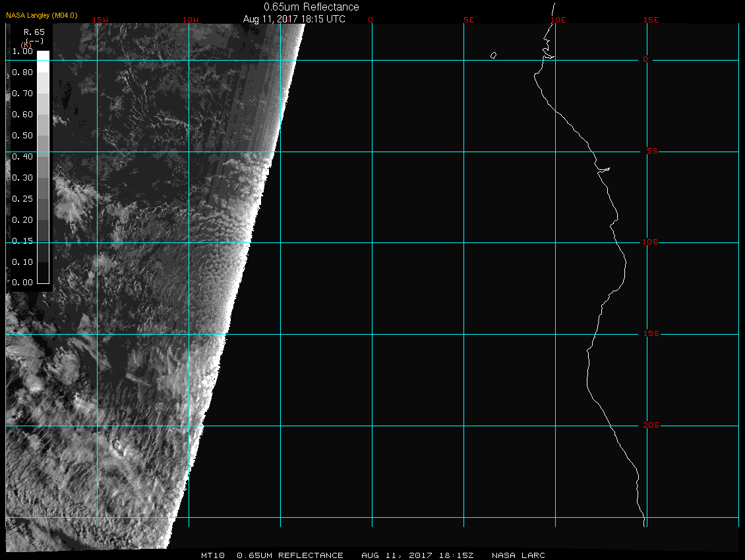Screen dimensions: 745x560
Task: Select the 0 degree longitude label
Action: tap(371, 20)
